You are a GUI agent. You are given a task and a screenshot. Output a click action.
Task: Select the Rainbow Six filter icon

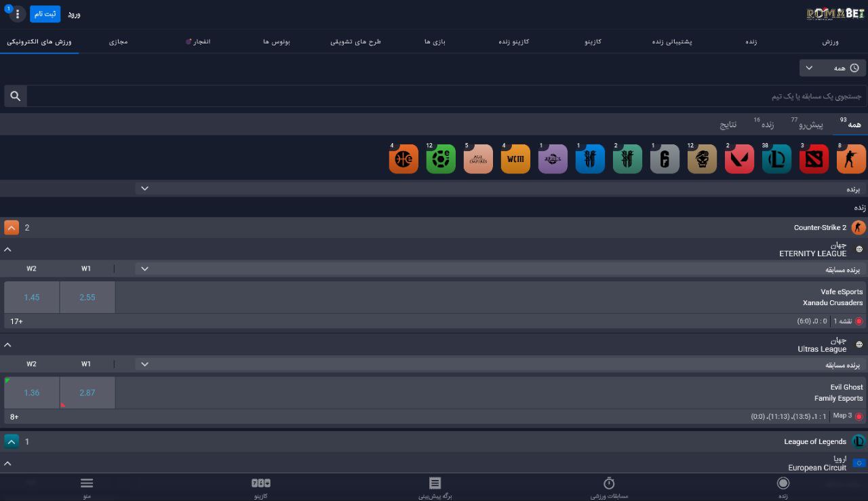665,159
